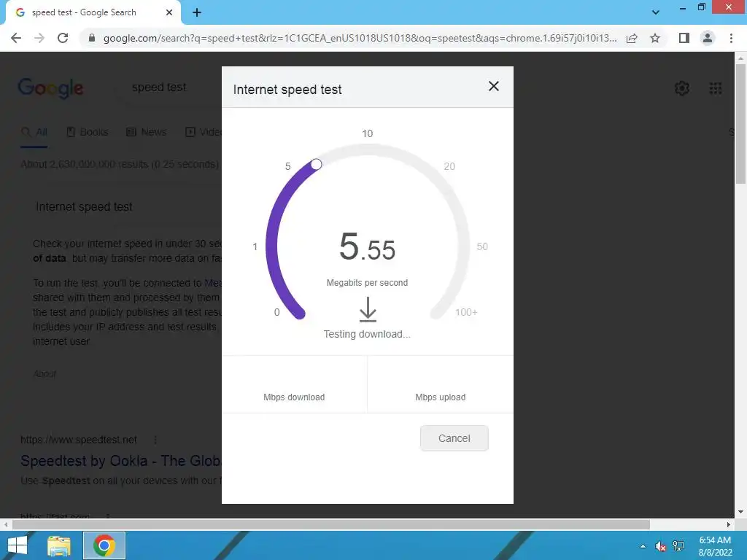The width and height of the screenshot is (747, 560).
Task: Open a new tab
Action: [x=197, y=12]
